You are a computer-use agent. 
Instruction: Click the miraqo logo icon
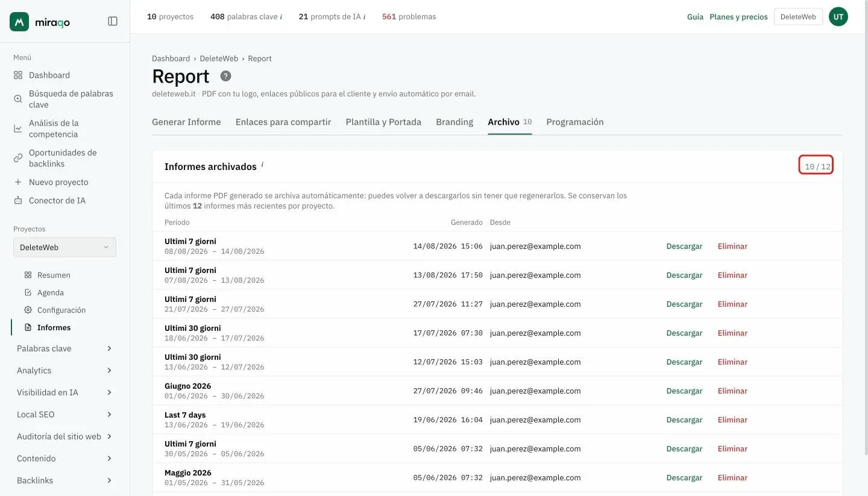[19, 22]
